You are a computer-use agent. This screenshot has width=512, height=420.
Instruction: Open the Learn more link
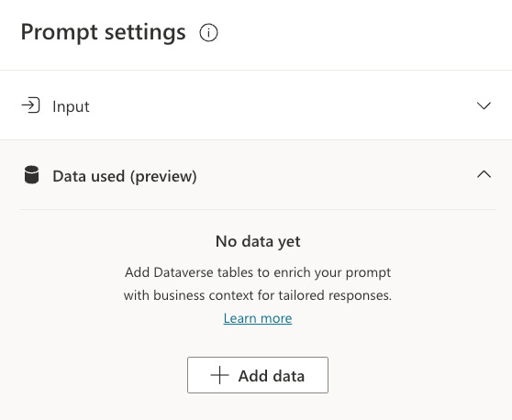tap(258, 318)
